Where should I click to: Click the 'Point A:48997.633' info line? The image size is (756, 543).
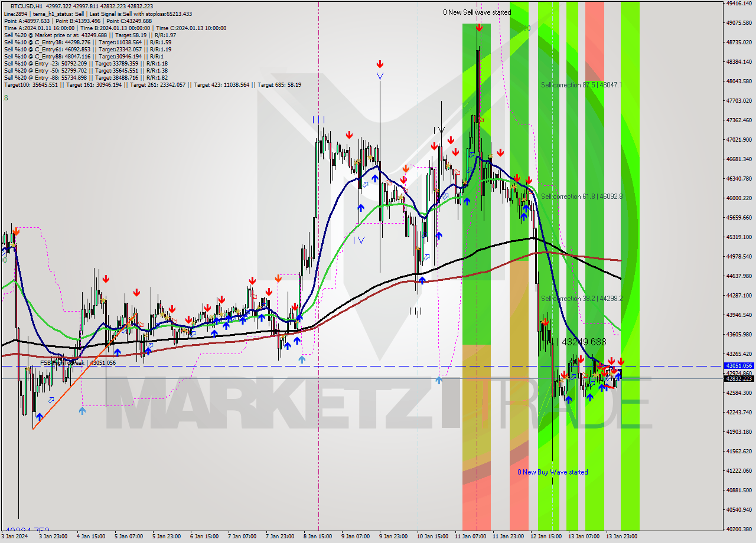77,21
